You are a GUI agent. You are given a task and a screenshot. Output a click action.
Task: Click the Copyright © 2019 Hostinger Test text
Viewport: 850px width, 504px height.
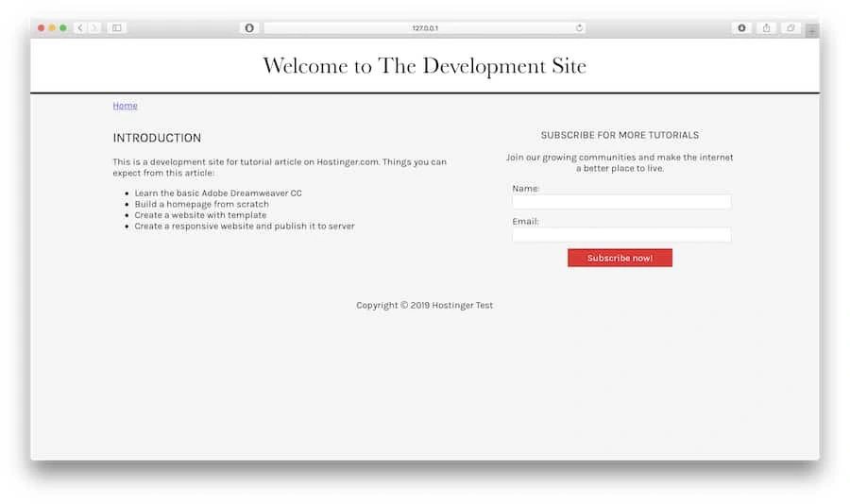424,305
